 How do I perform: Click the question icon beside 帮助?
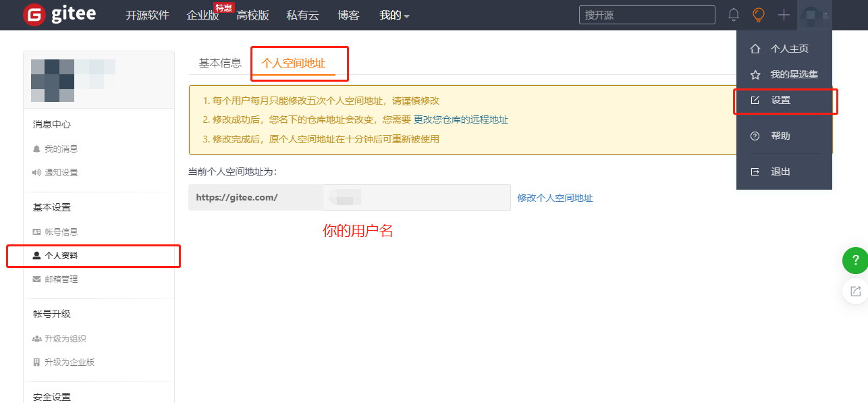[755, 136]
